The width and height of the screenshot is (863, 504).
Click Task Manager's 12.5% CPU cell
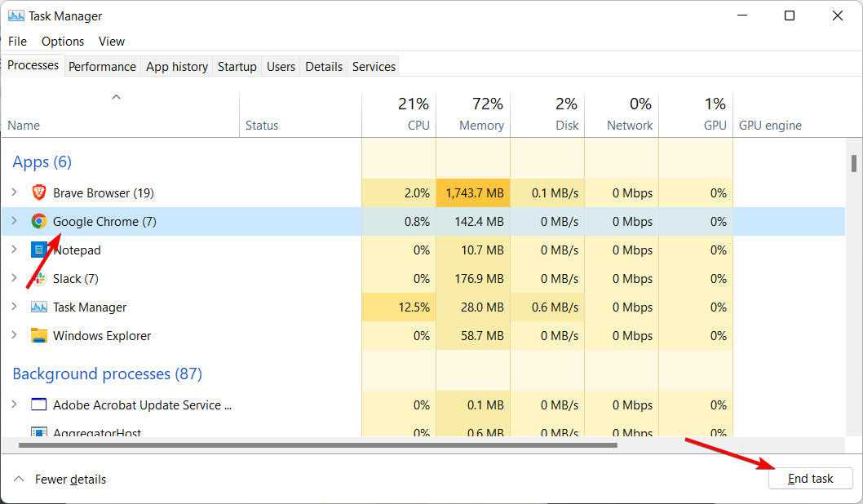399,307
